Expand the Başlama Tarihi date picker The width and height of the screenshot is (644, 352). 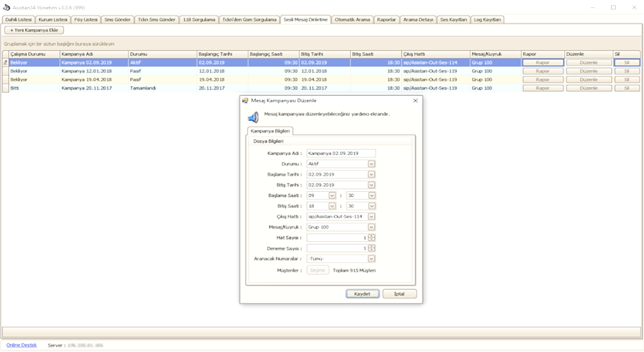pos(372,174)
